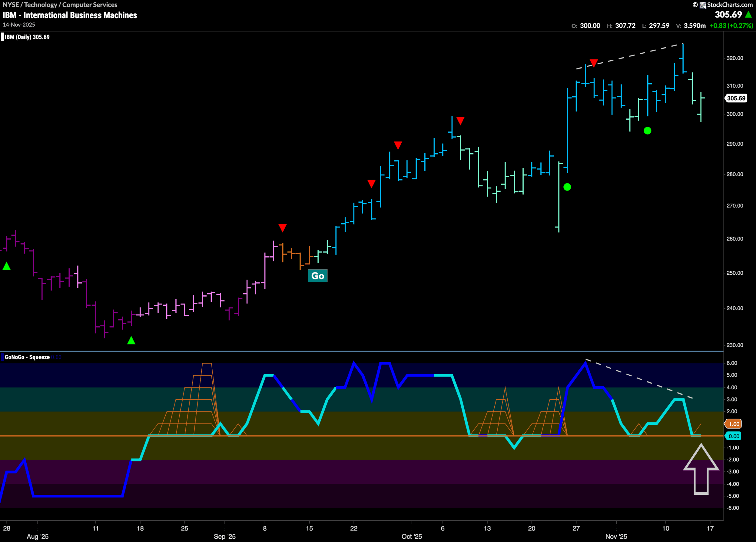Viewport: 756px width, 542px height.
Task: Click the low value 297.59
Action: tap(659, 26)
